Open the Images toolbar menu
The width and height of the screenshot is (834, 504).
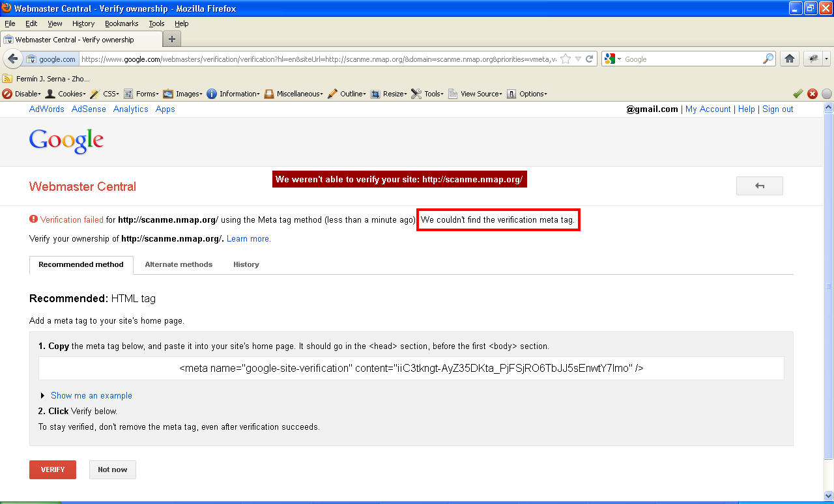[182, 94]
